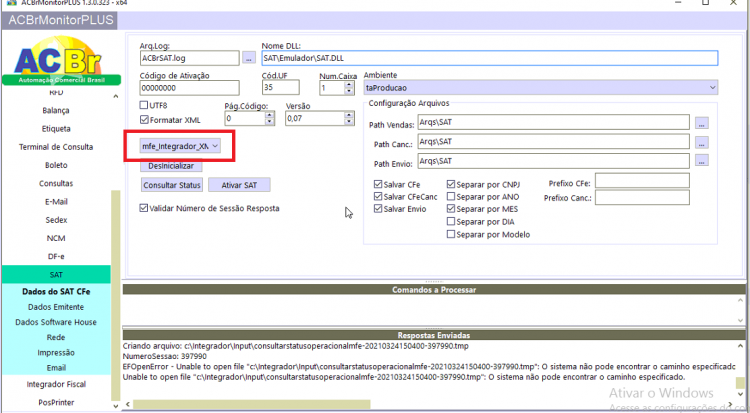Open the Boleto sidebar item
Viewport: 750px width, 413px height.
[x=56, y=165]
